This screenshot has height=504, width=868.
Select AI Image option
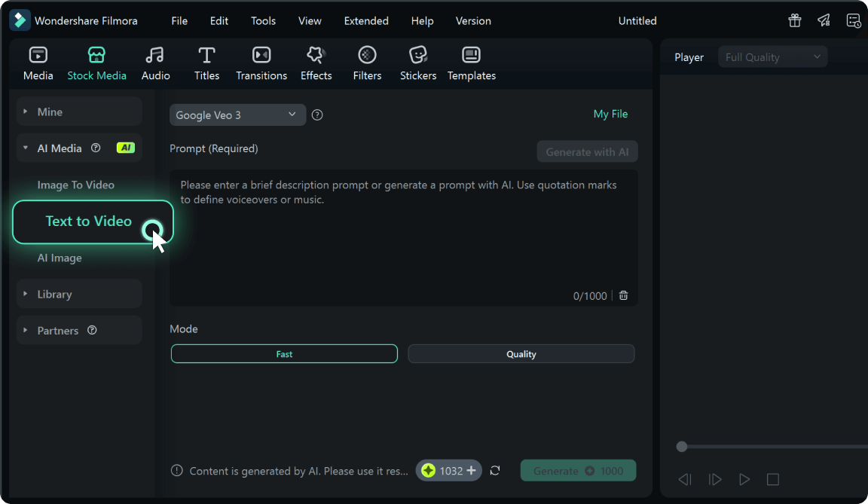(x=60, y=258)
